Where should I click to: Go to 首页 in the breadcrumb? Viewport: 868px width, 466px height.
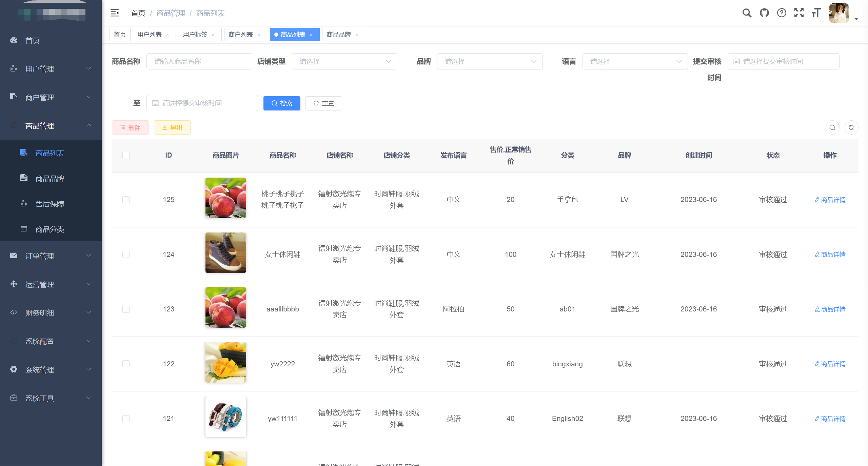coord(138,13)
